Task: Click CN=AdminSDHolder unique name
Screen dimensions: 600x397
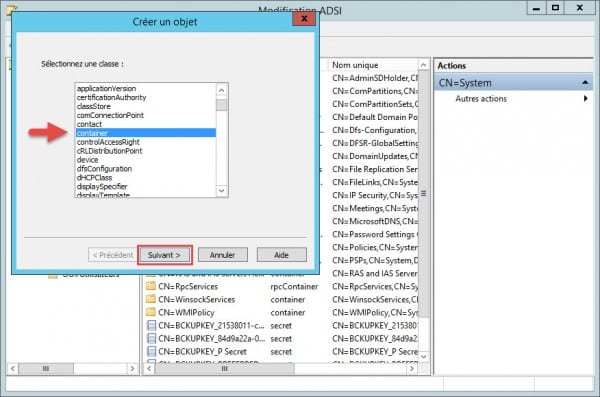Action: 375,78
